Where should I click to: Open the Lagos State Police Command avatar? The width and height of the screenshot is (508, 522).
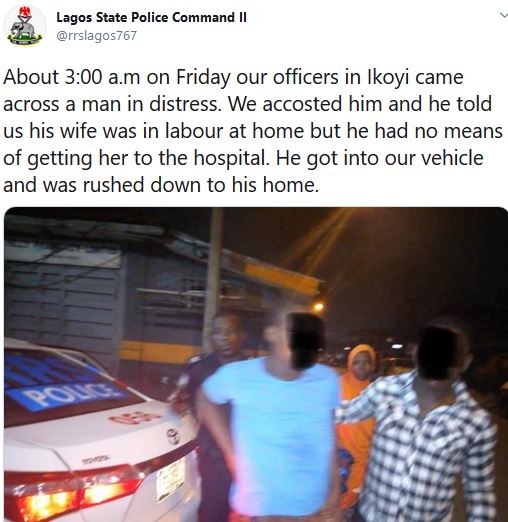tap(24, 26)
